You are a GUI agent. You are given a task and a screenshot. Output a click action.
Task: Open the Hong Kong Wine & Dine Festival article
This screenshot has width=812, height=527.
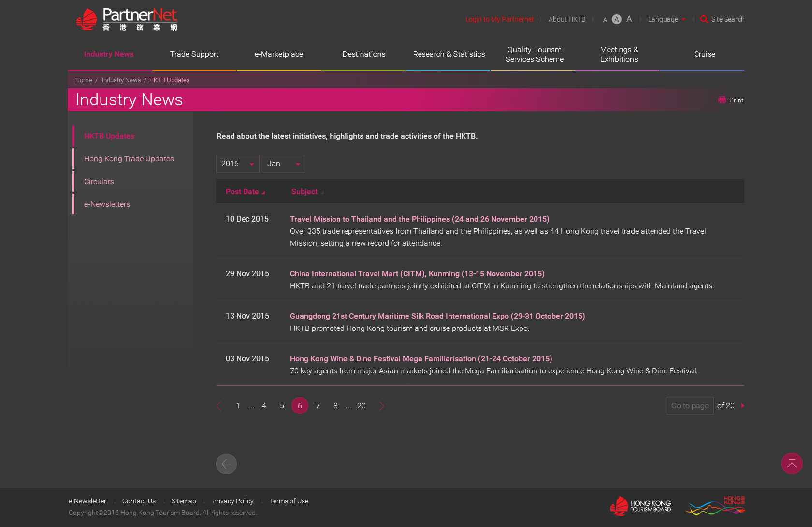(420, 359)
